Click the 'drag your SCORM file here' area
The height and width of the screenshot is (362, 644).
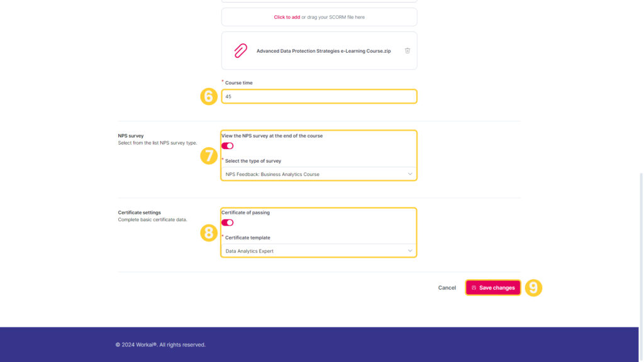pos(319,17)
